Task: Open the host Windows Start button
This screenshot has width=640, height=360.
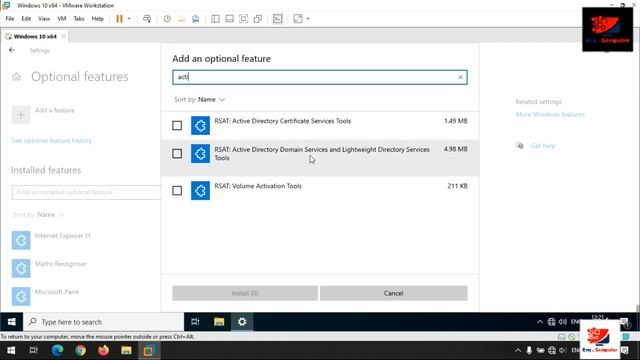Action: (11, 350)
